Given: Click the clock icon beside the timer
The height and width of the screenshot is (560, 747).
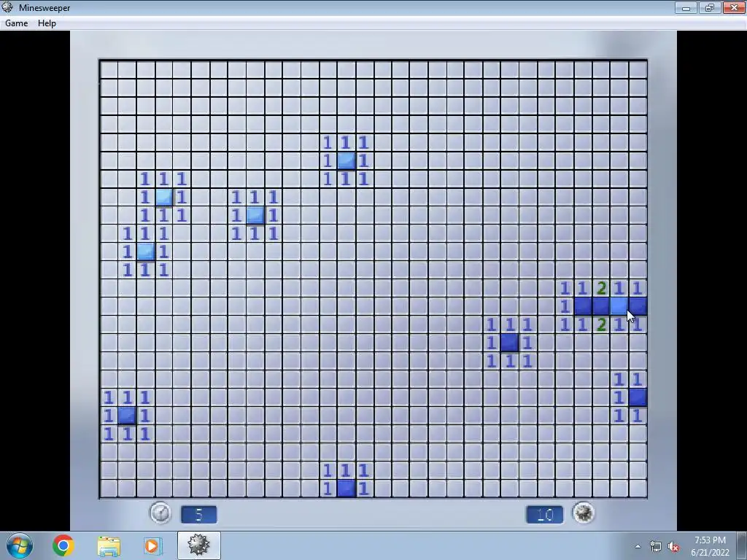Looking at the screenshot, I should [160, 514].
